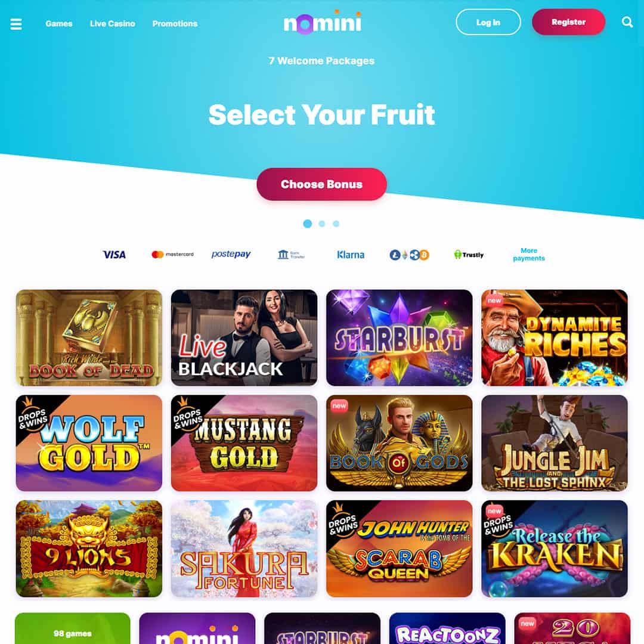Click the search magnifier icon

[627, 22]
